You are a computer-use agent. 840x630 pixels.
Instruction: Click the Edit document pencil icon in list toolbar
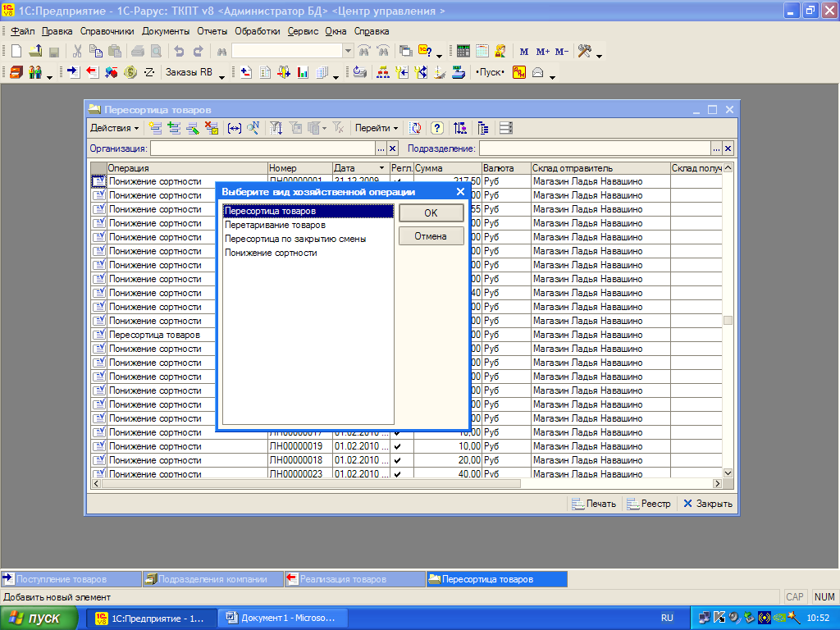click(x=193, y=128)
